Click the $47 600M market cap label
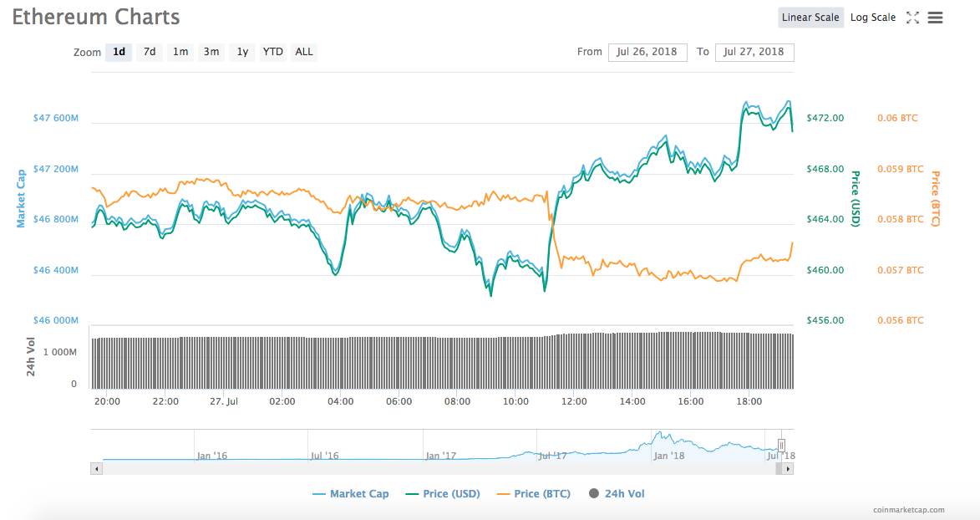980x520 pixels. click(x=56, y=118)
